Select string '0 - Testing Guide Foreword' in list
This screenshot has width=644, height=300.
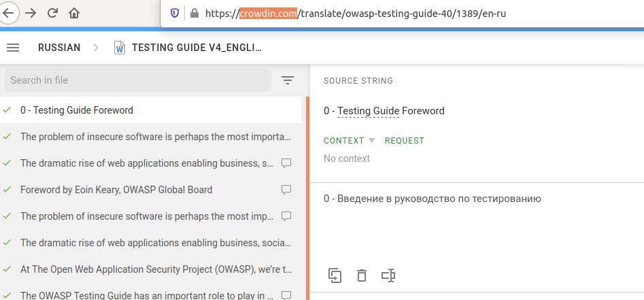click(x=151, y=110)
